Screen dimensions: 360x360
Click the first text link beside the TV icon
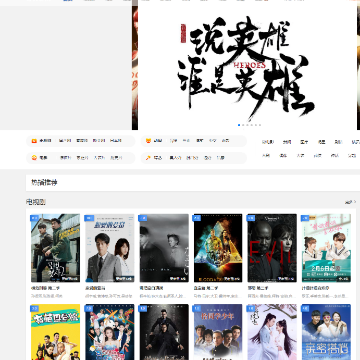coord(65,141)
